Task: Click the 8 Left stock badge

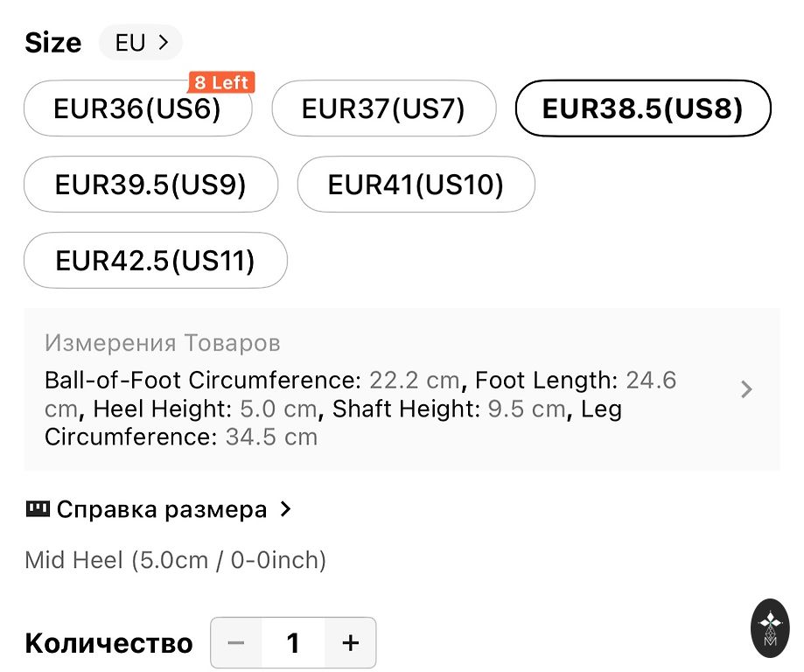Action: (221, 83)
